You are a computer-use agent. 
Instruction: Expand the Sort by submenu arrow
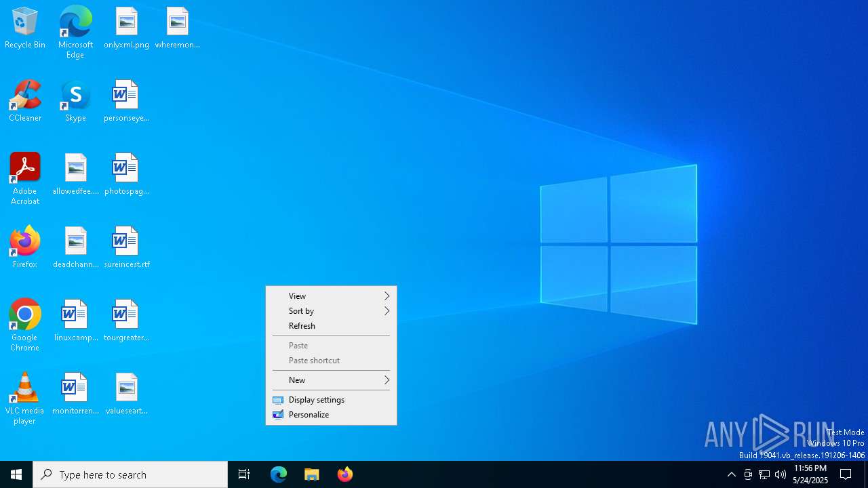coord(387,311)
